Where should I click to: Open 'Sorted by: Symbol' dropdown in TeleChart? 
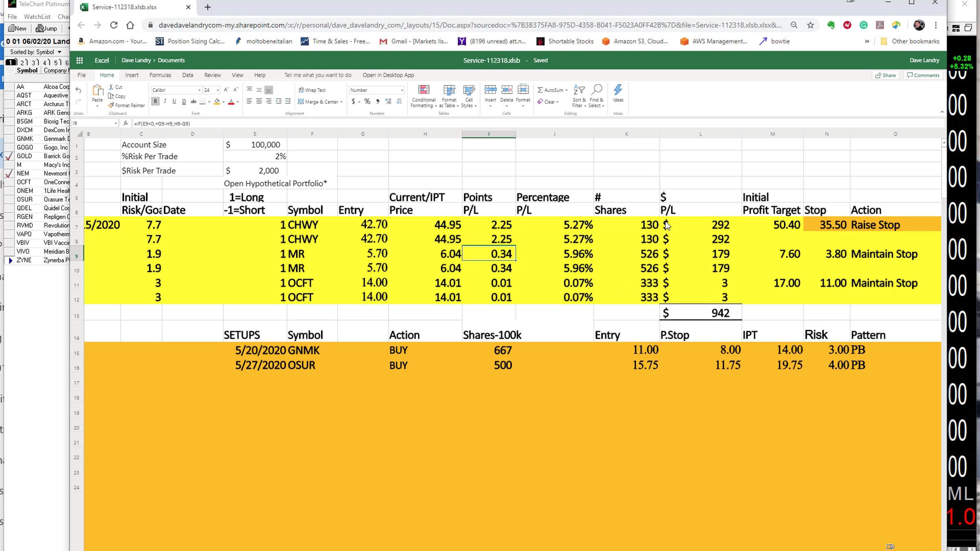36,52
